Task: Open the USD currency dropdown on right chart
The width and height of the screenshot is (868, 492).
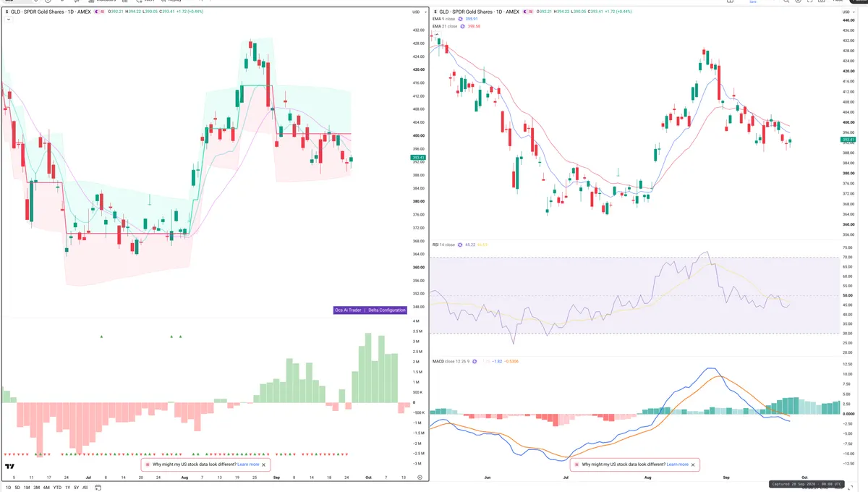Action: pyautogui.click(x=849, y=12)
